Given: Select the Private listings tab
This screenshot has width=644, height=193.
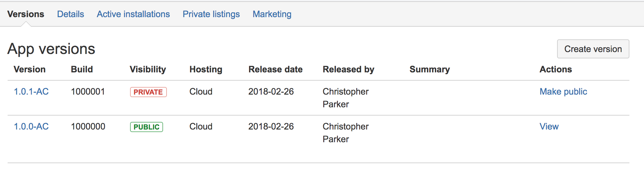Looking at the screenshot, I should point(211,14).
